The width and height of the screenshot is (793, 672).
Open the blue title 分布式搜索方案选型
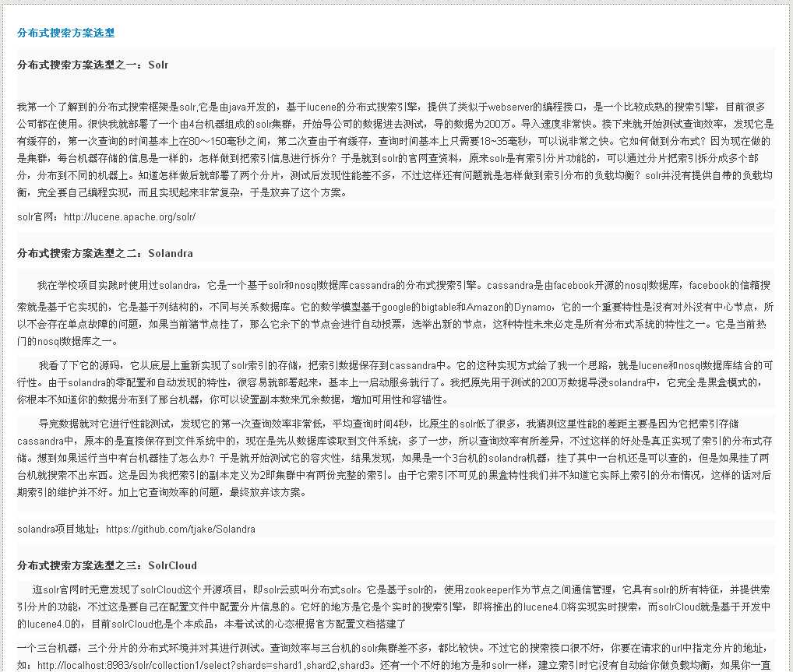coord(65,33)
